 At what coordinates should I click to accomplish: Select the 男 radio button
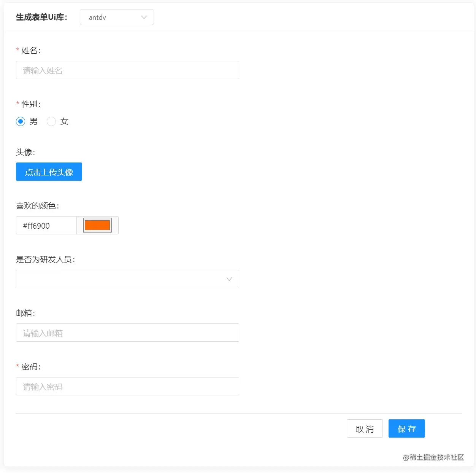point(21,121)
